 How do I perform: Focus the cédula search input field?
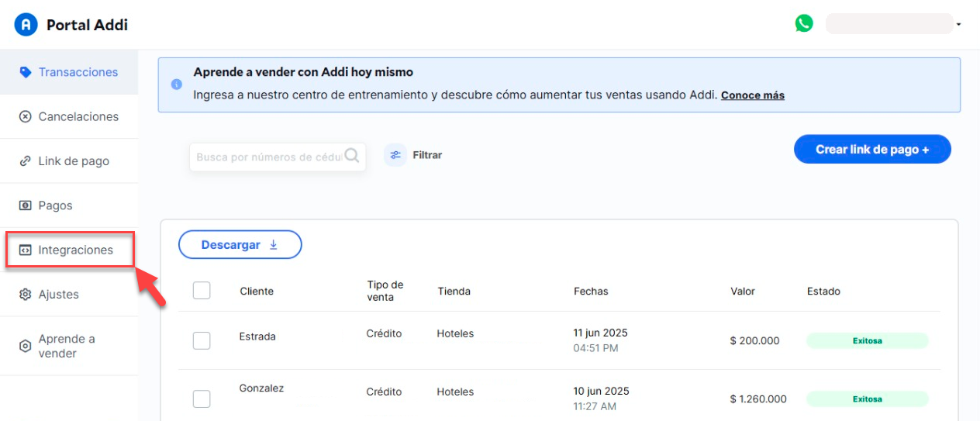point(267,157)
